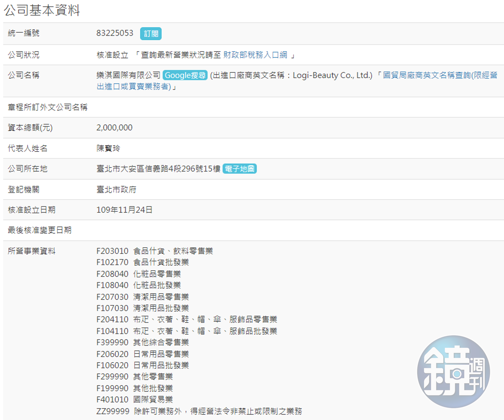This screenshot has height=420, width=504.
Task: Select establishment date 109年11月24日
Action: (124, 210)
